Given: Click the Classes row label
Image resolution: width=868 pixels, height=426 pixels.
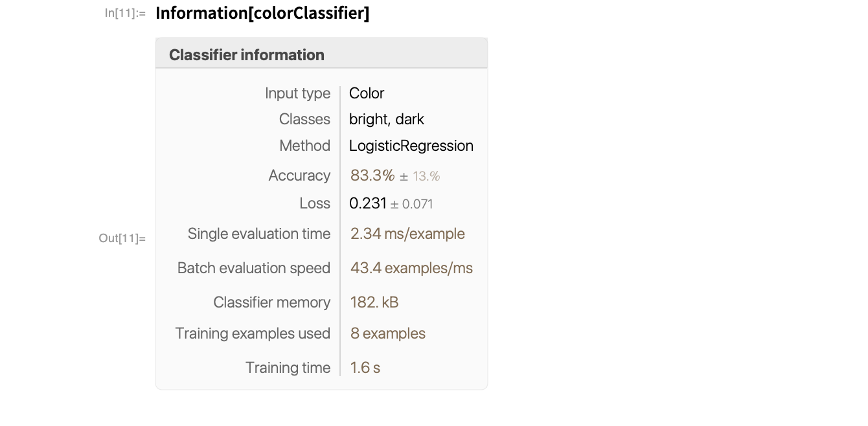Looking at the screenshot, I should 304,119.
